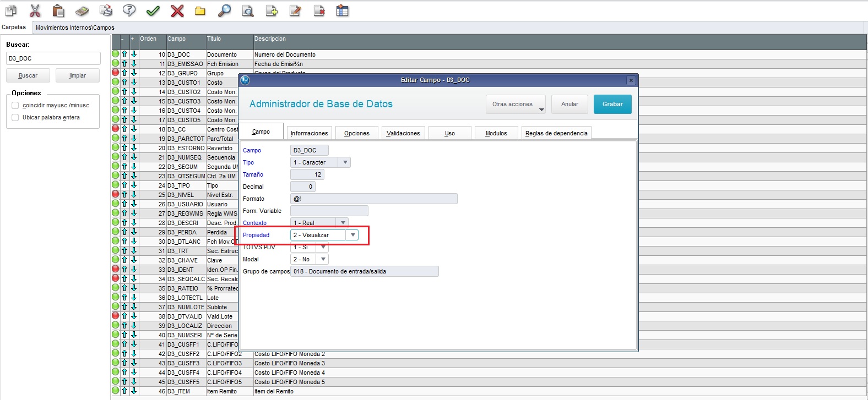Click the green status dot on D3_EMISSAO row
This screenshot has width=868, height=400.
tap(116, 63)
